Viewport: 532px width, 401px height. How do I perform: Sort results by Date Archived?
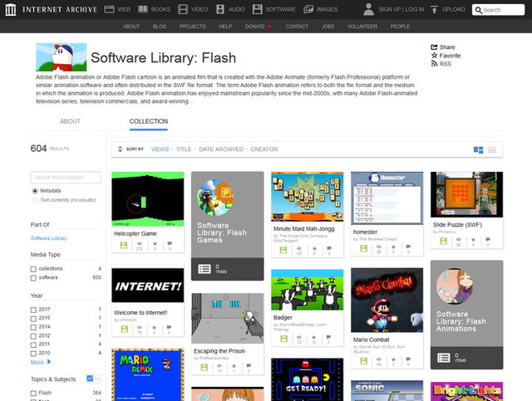220,149
